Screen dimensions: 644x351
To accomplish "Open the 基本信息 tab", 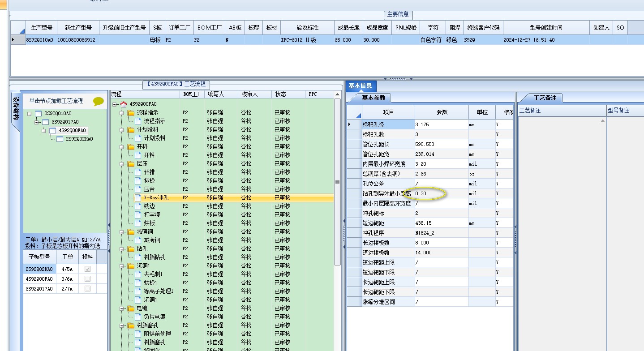I will pos(360,86).
